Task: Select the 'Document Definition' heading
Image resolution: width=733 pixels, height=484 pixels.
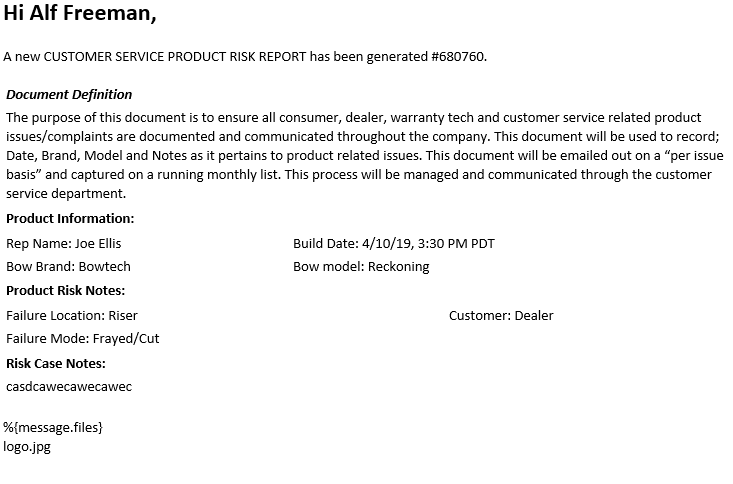Action: 69,94
